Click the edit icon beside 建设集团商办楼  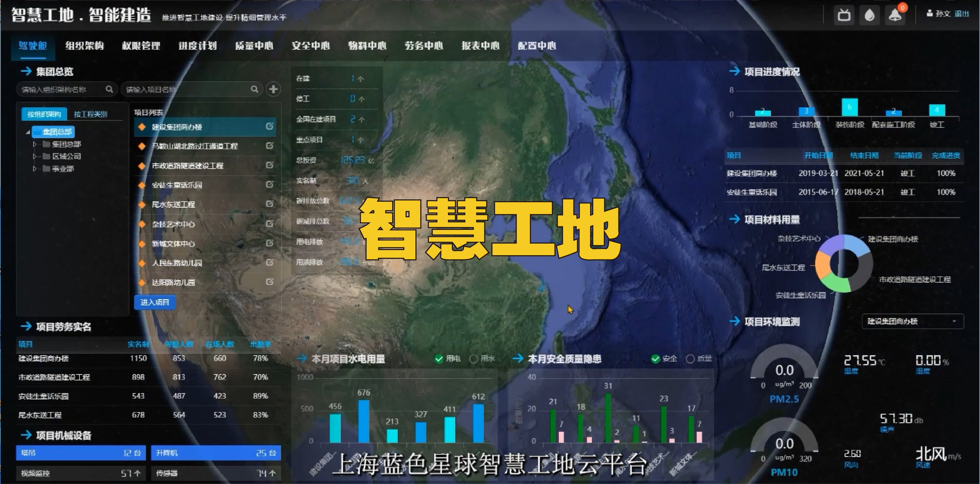click(270, 127)
